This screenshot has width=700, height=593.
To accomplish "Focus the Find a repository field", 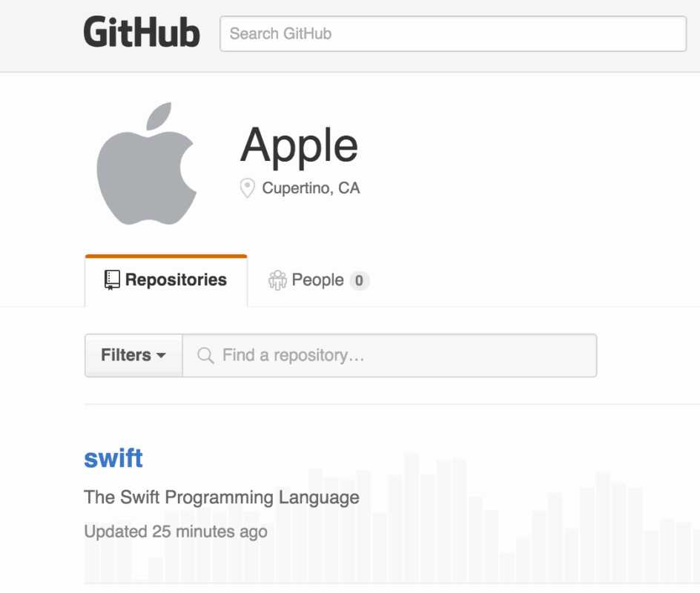I will 400,356.
